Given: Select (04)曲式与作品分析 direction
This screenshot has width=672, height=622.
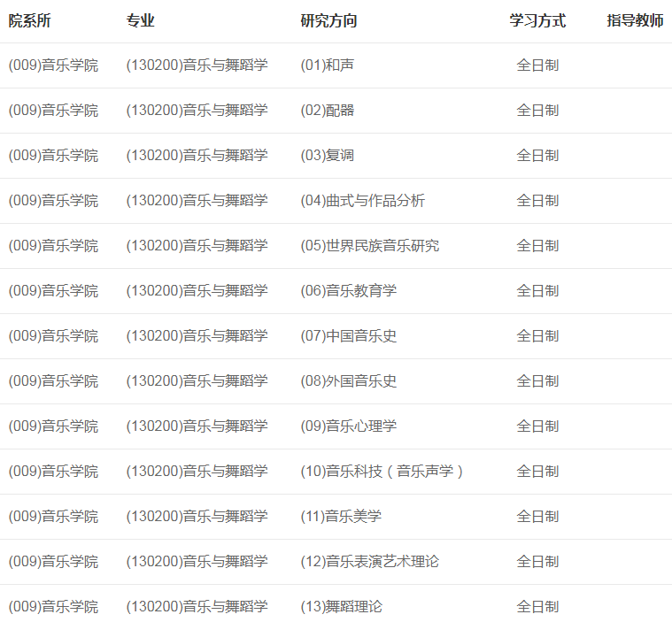Looking at the screenshot, I should click(x=363, y=201).
